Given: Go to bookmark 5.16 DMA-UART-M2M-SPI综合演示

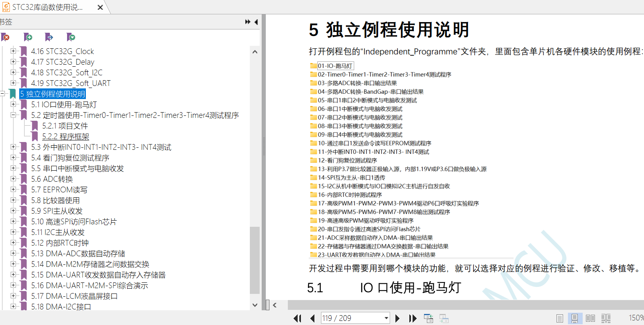Looking at the screenshot, I should (x=90, y=285).
